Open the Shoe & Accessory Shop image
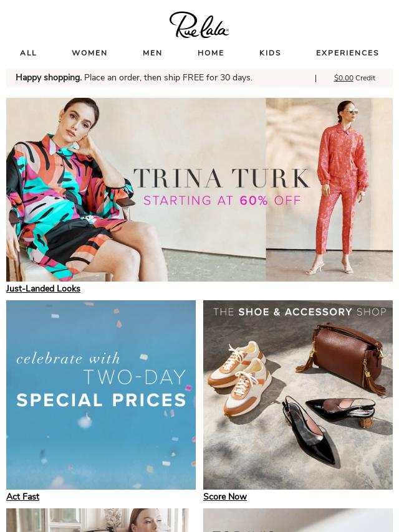 [x=298, y=394]
